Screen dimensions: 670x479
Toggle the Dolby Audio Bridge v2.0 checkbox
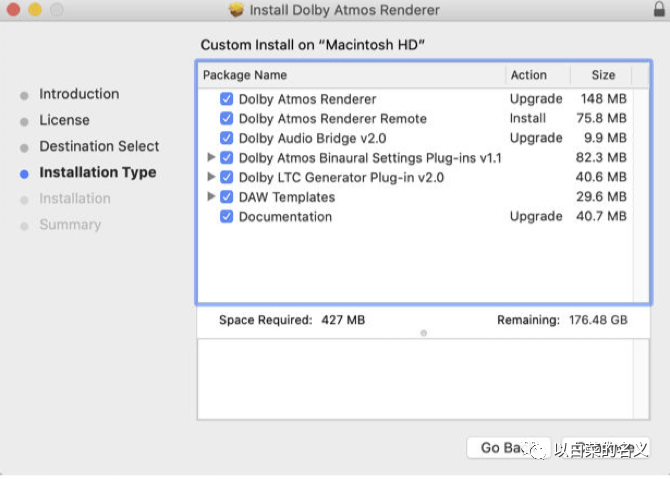[226, 138]
